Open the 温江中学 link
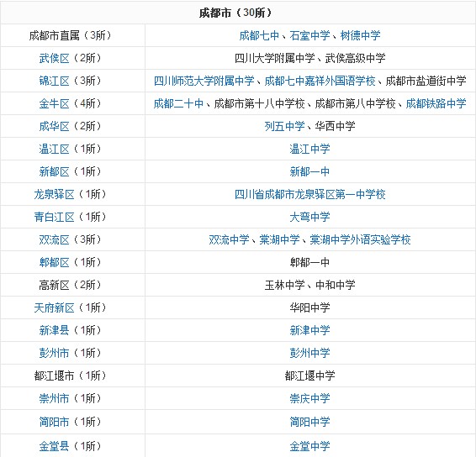The image size is (476, 457). point(309,149)
